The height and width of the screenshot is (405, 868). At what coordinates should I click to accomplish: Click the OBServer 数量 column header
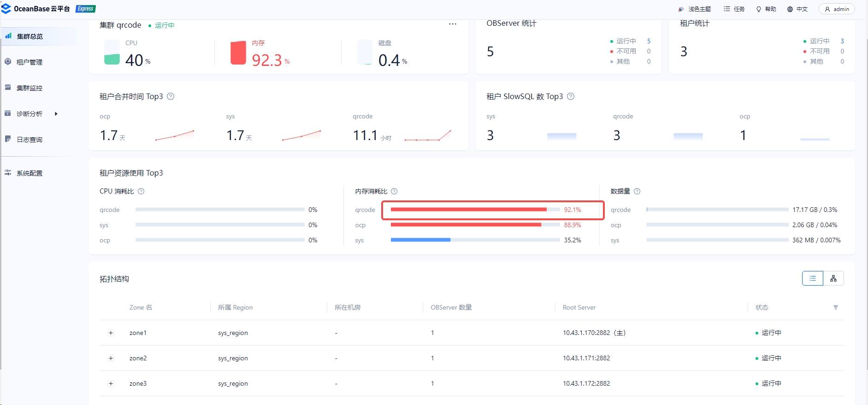coord(451,307)
